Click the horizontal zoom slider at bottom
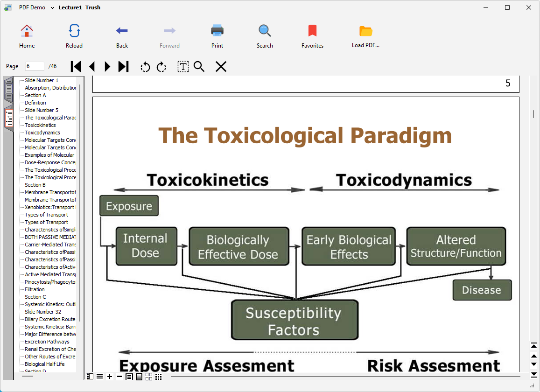 coord(345,377)
